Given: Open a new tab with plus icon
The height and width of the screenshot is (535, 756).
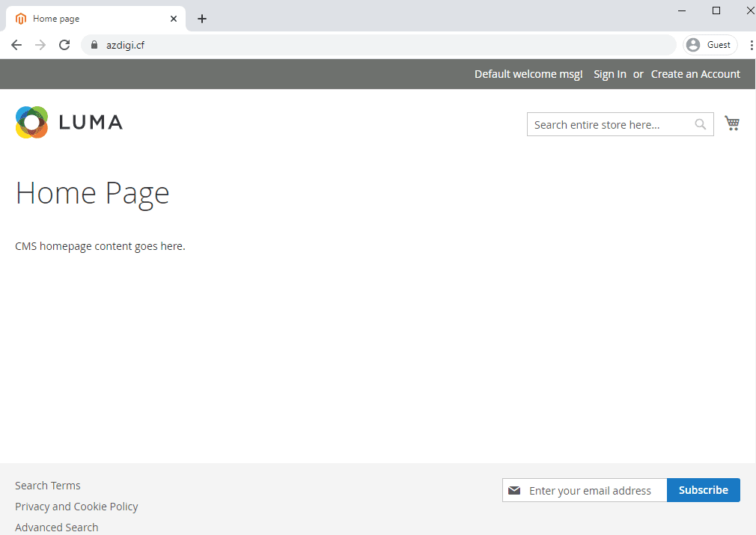Looking at the screenshot, I should pyautogui.click(x=202, y=19).
